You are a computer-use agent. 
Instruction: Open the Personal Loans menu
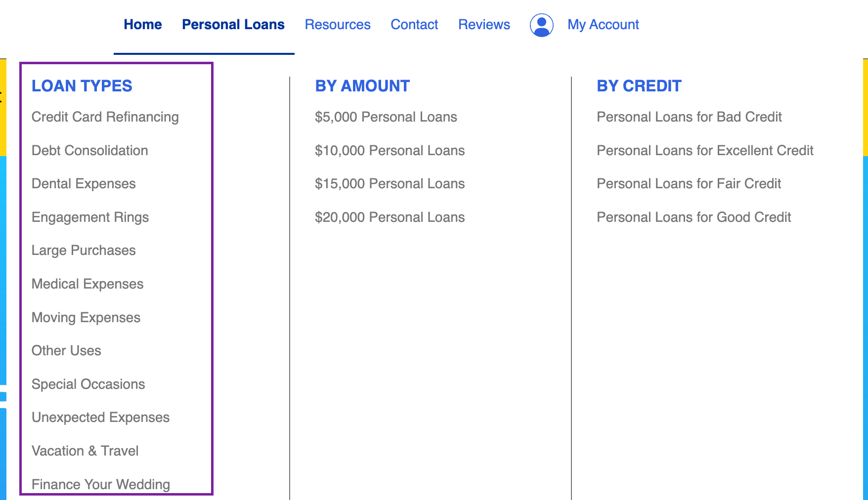click(233, 24)
